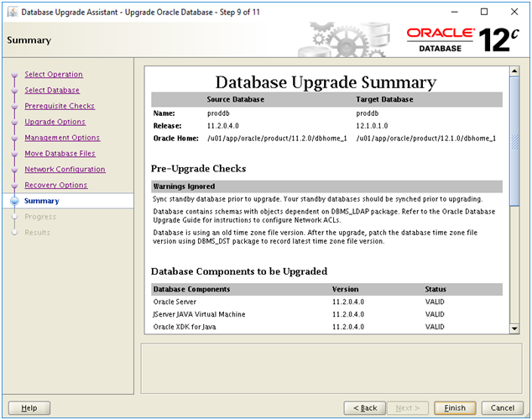Click the old time zone file warning
Viewport: 532px width, 420px height.
[x=316, y=237]
